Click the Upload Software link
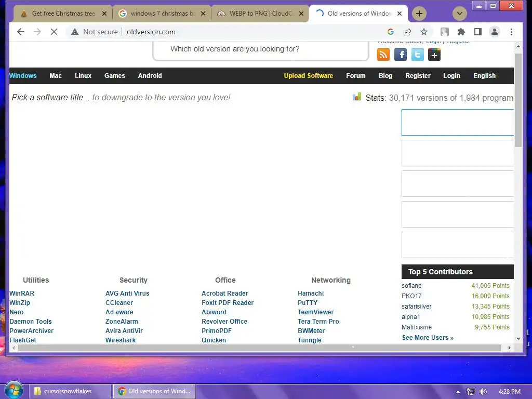Viewport: 532px width, 399px height. click(309, 76)
